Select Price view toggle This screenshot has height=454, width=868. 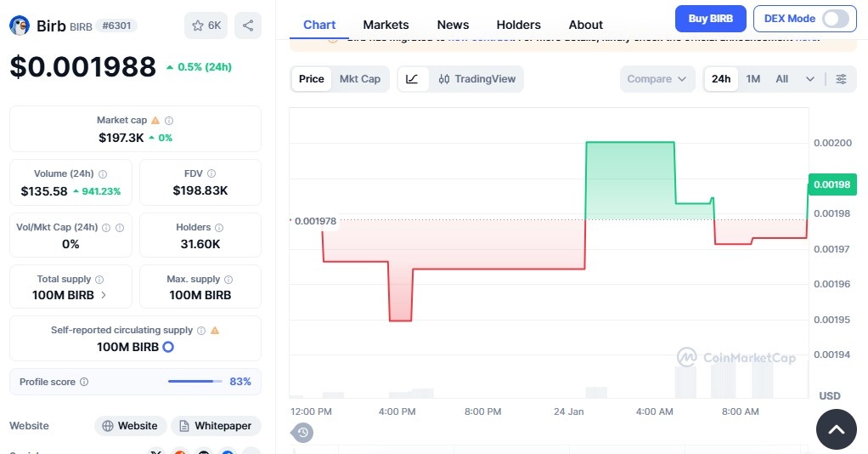[x=311, y=79]
